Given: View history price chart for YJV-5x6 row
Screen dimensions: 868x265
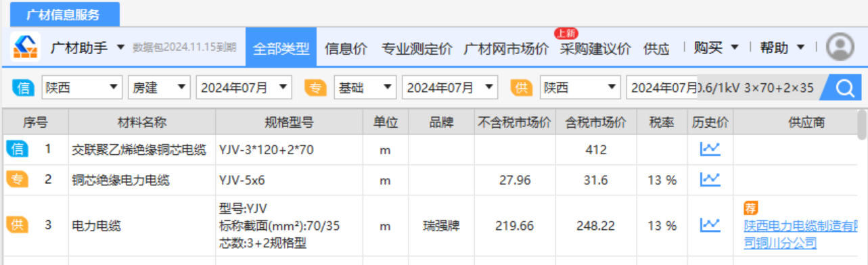Looking at the screenshot, I should pyautogui.click(x=710, y=180).
